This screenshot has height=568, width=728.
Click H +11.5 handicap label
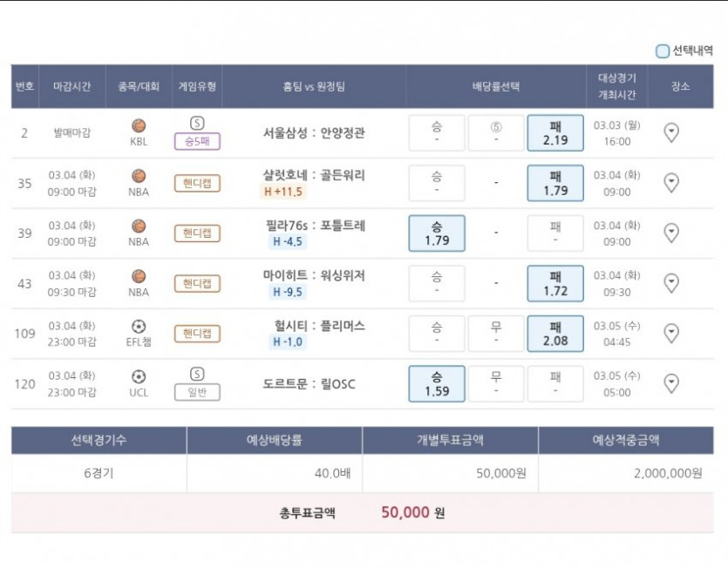coord(283,191)
